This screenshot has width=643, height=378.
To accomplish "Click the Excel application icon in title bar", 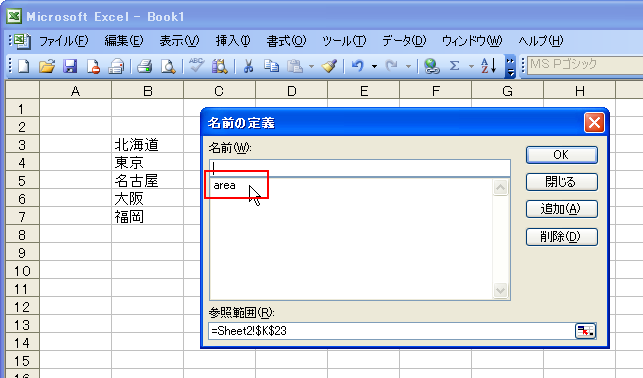I will [14, 16].
